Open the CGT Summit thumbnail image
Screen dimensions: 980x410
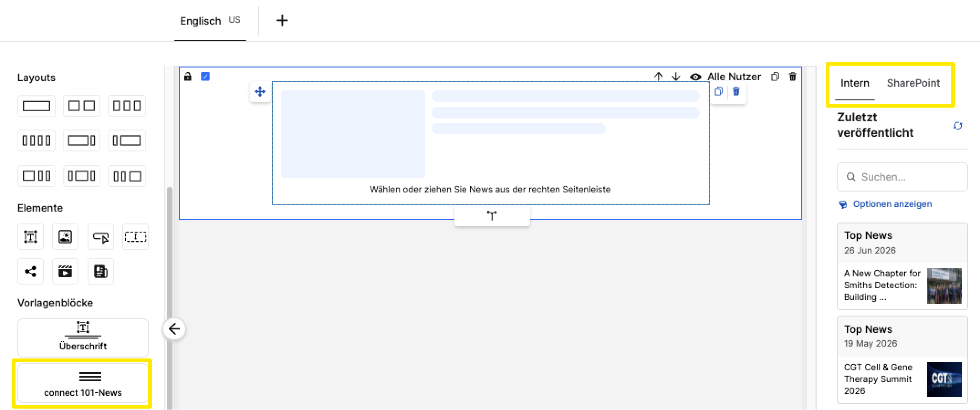coord(944,379)
